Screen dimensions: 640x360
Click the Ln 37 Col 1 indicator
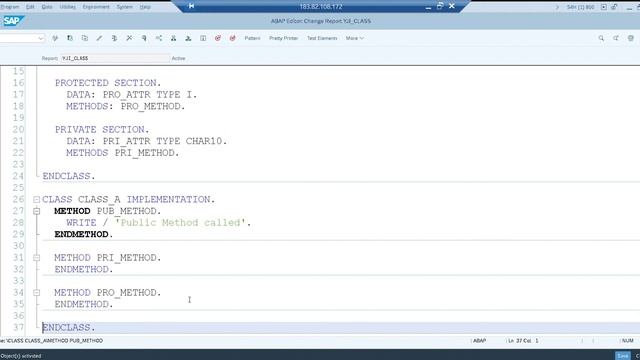click(523, 340)
